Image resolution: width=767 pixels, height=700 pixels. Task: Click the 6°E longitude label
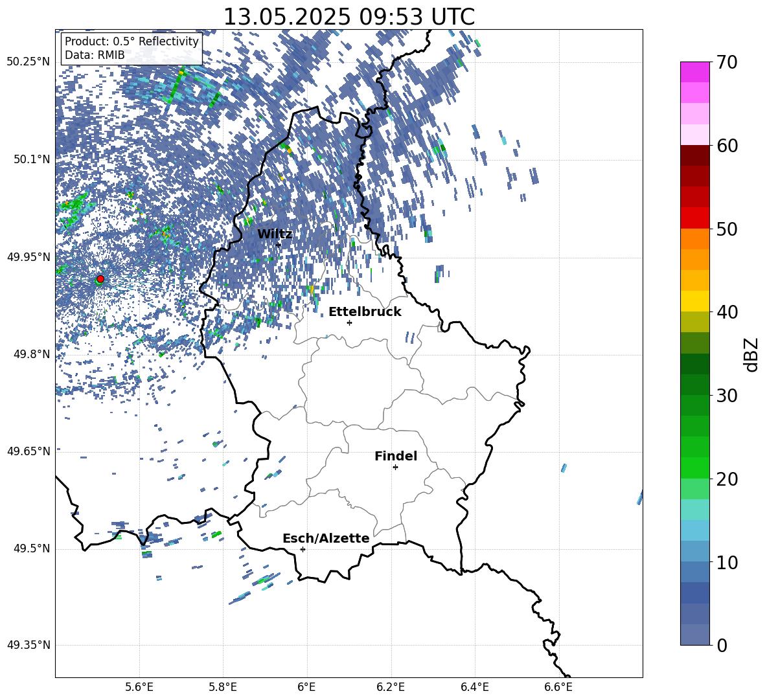point(306,687)
